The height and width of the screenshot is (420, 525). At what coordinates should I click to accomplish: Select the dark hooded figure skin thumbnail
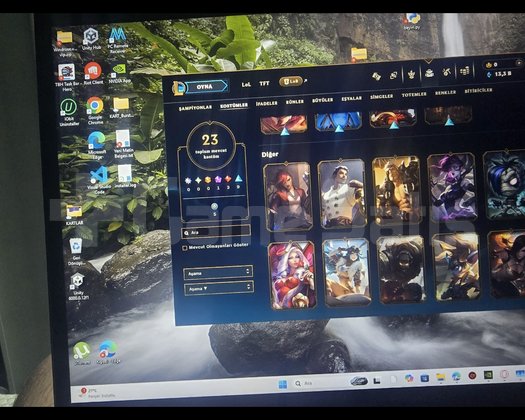401,269
